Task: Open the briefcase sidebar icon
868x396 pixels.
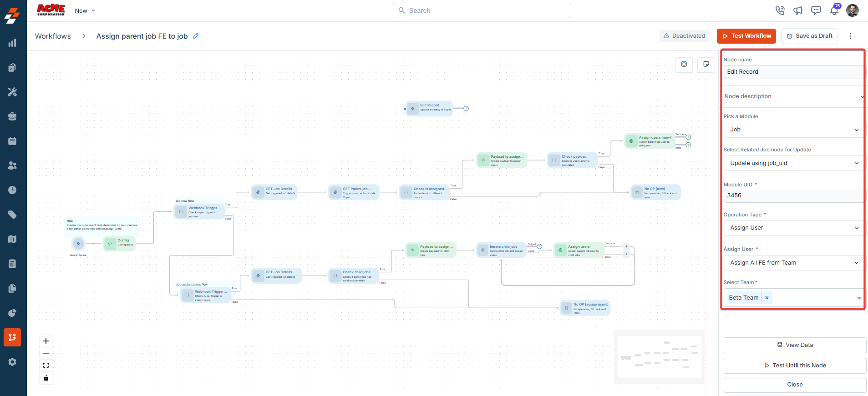Action: [x=12, y=116]
